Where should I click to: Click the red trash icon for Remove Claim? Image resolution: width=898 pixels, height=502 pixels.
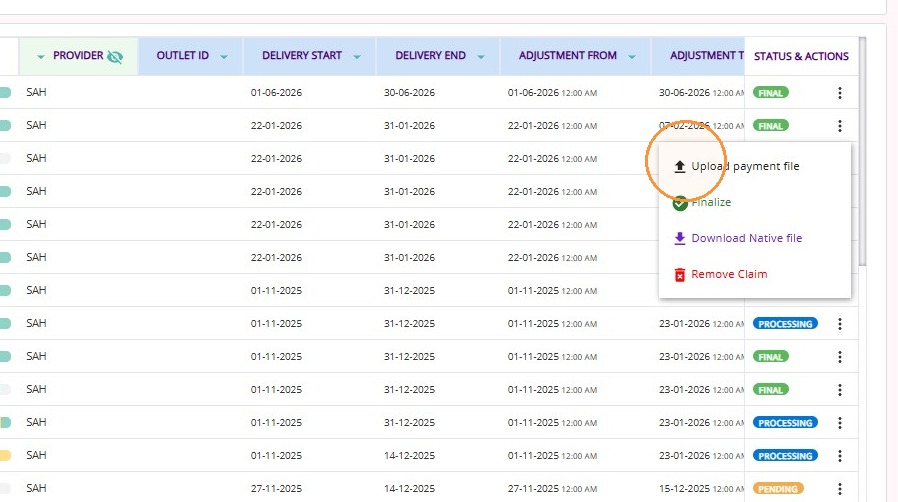pyautogui.click(x=679, y=275)
